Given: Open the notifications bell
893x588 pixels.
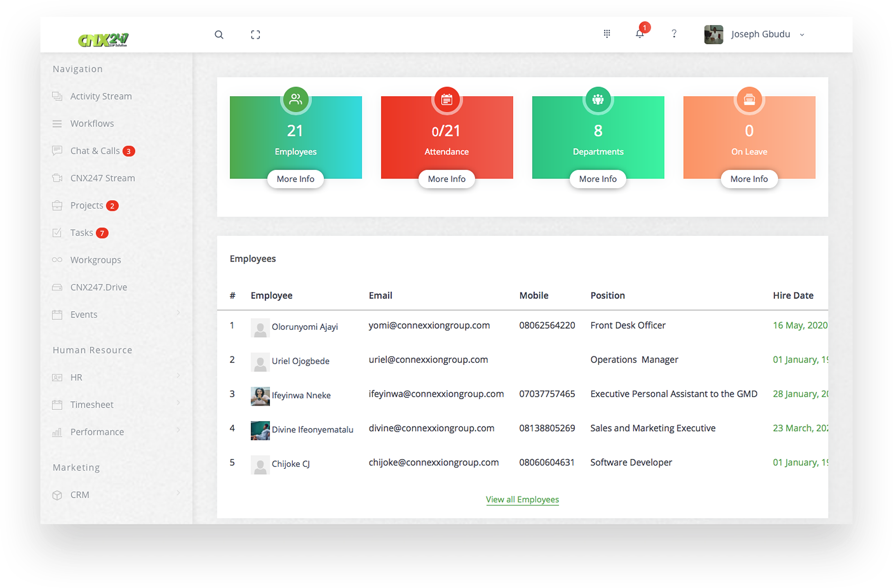Looking at the screenshot, I should tap(640, 34).
